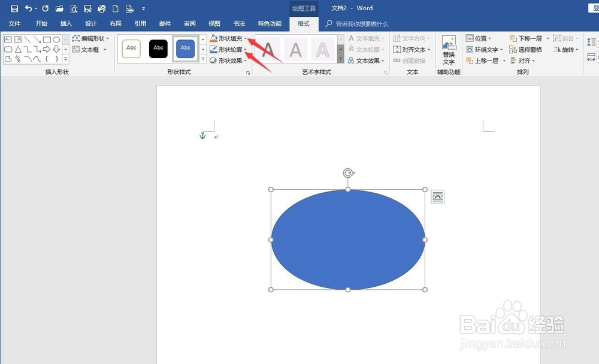Save the document via quick access toolbar
Viewport: 599px width, 364px height.
pyautogui.click(x=14, y=8)
